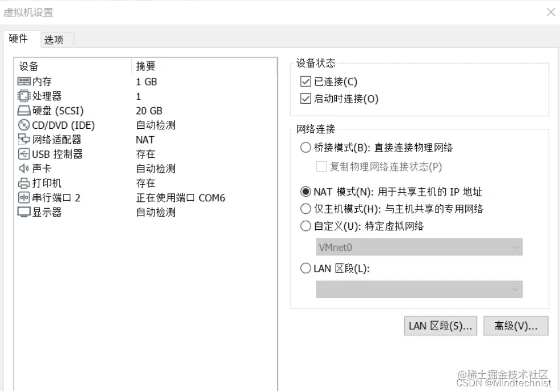The width and height of the screenshot is (560, 392).
Task: Click the serial port (串行端口 2) icon
Action: [24, 197]
